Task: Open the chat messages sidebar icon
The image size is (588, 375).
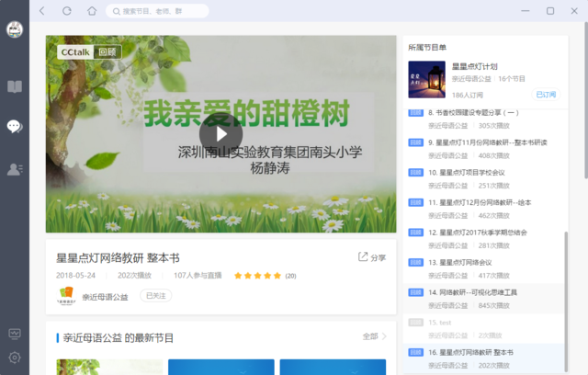Action: tap(15, 127)
